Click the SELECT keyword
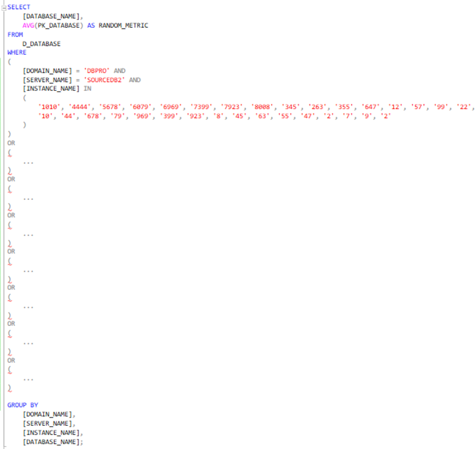This screenshot has height=449, width=476. pos(19,7)
